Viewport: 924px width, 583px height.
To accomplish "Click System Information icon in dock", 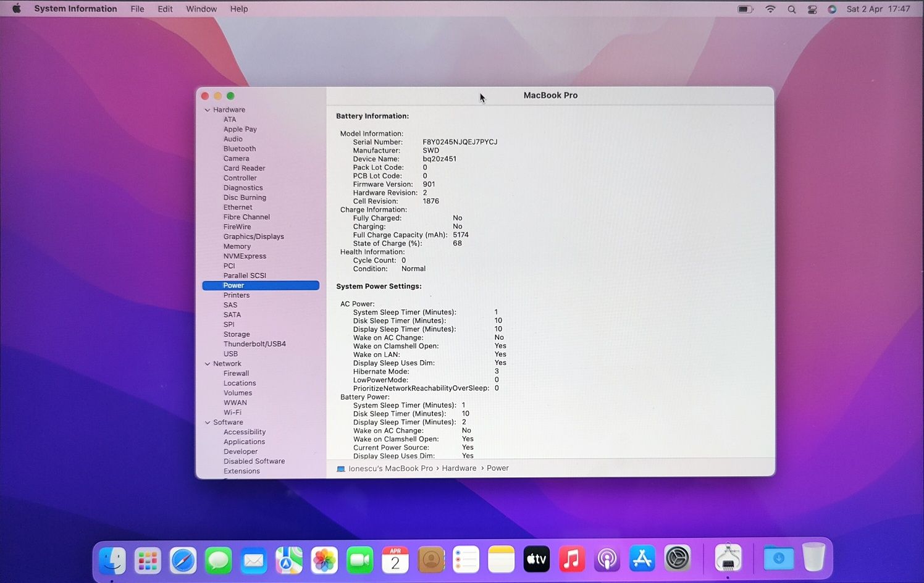I will (x=728, y=558).
